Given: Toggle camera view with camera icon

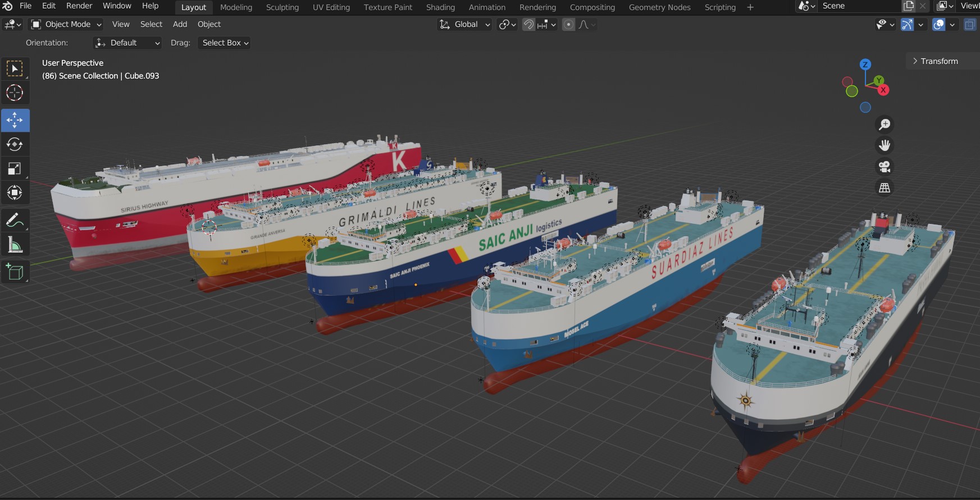Looking at the screenshot, I should coord(885,167).
